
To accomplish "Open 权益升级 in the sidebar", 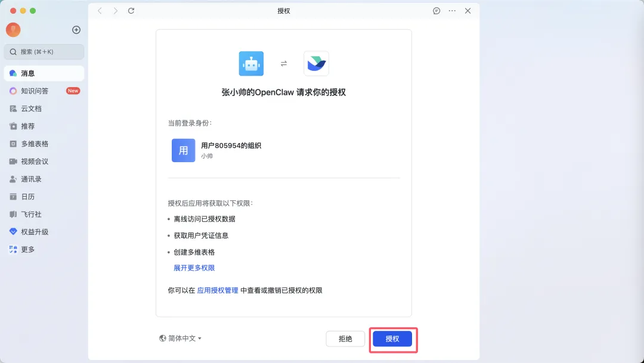I will [44, 232].
